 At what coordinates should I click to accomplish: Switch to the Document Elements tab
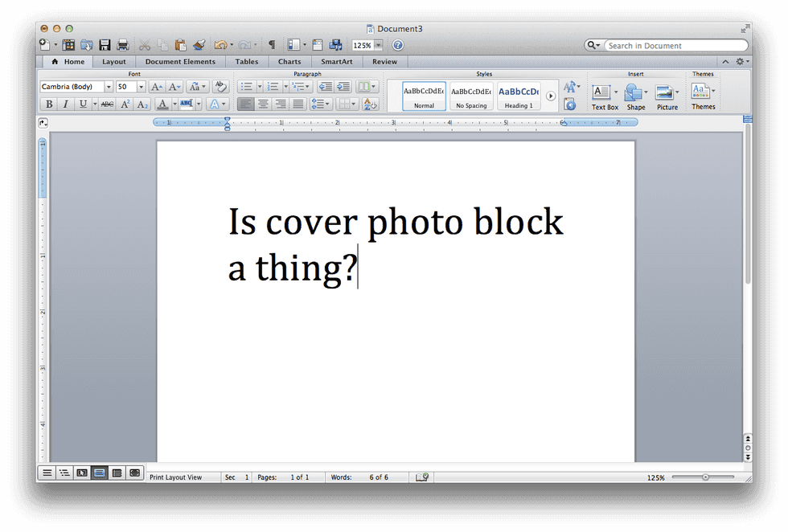pyautogui.click(x=180, y=62)
